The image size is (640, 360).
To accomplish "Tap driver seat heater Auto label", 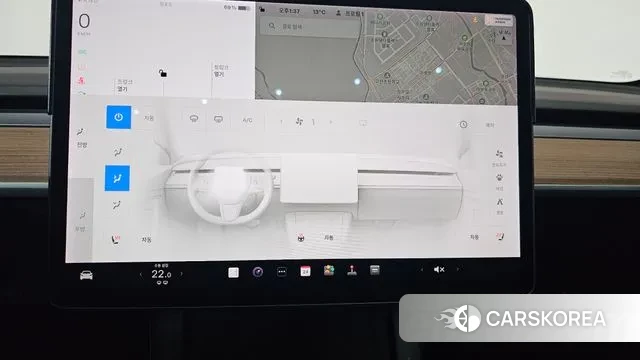I will pyautogui.click(x=146, y=240).
